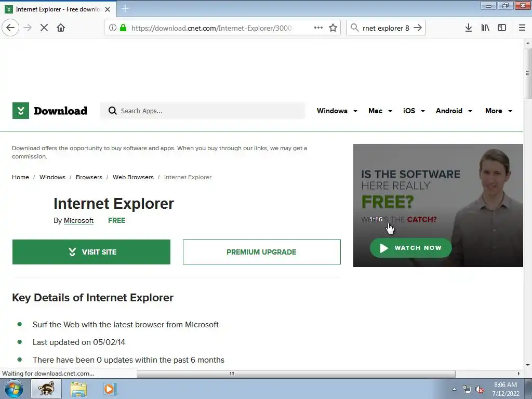
Task: Expand the More dropdown menu
Action: click(x=499, y=111)
